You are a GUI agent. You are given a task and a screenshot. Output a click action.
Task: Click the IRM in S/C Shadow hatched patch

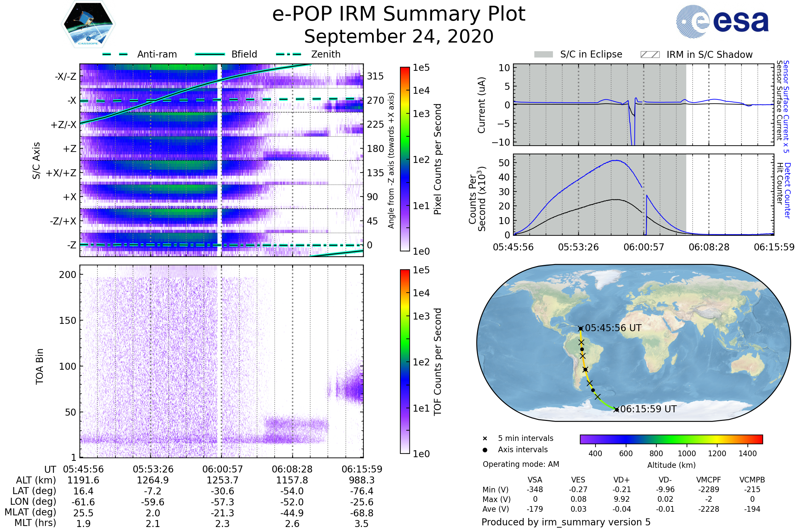(x=650, y=55)
